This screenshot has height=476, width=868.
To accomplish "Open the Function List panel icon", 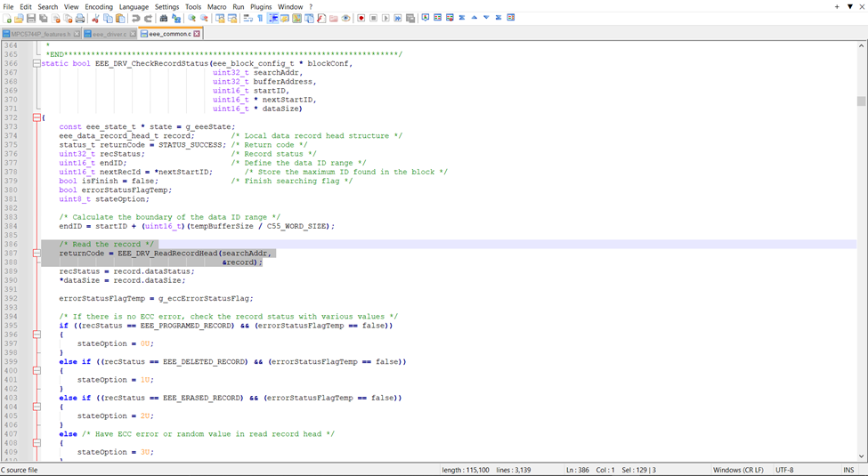I will (x=321, y=19).
